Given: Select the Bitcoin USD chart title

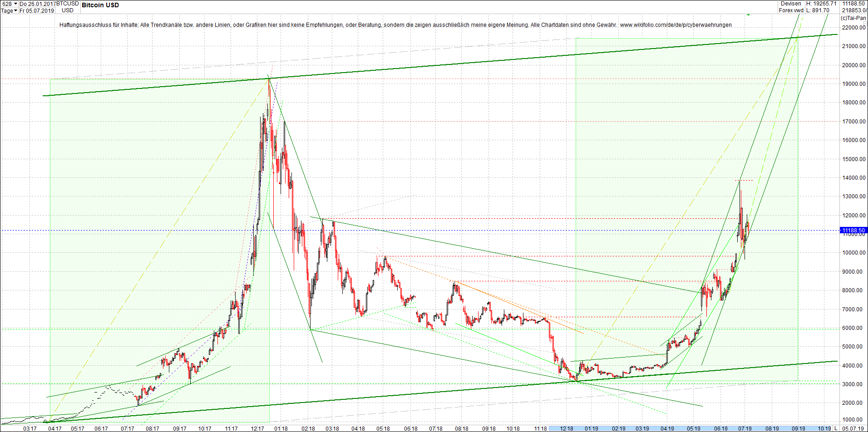Looking at the screenshot, I should click(100, 5).
